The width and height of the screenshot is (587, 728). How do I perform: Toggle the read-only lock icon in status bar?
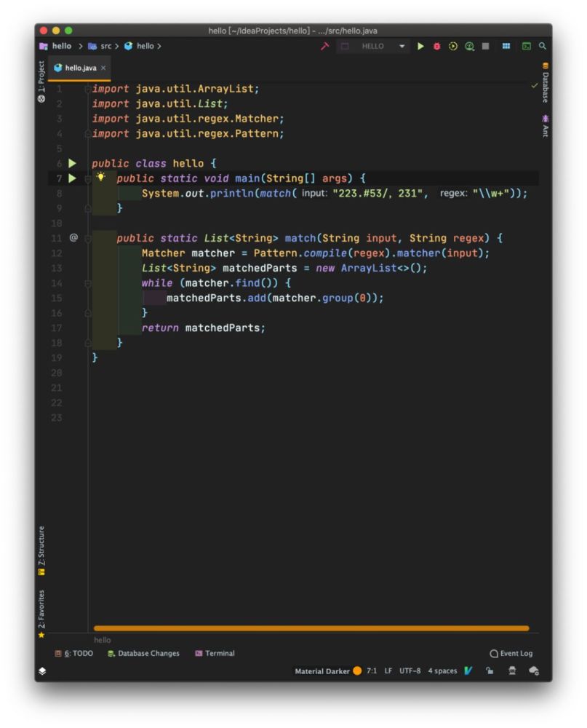tap(490, 671)
